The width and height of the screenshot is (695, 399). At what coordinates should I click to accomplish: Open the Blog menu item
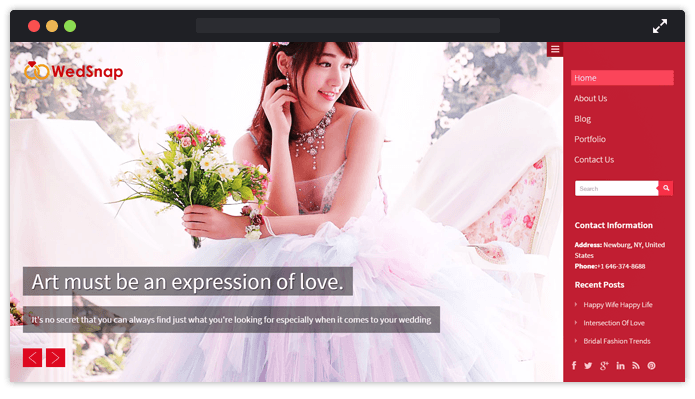point(582,119)
